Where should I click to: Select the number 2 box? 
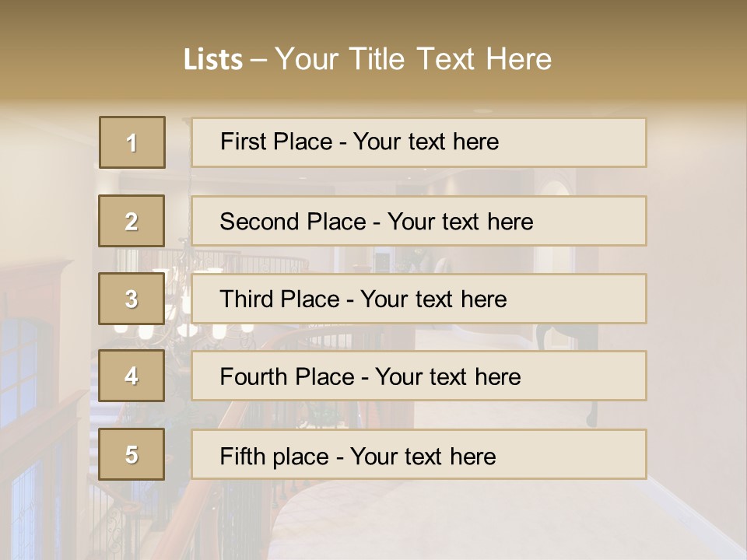(x=132, y=221)
